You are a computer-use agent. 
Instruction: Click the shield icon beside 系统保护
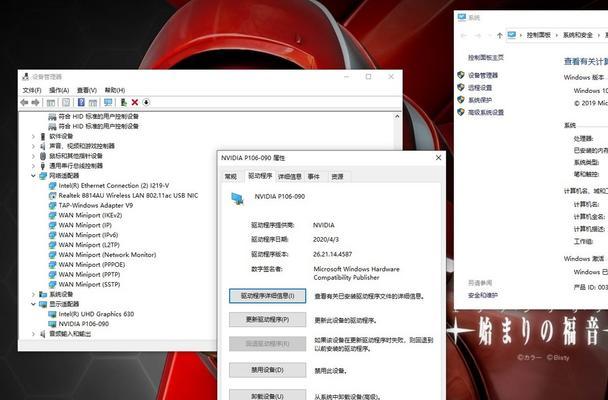click(x=461, y=100)
